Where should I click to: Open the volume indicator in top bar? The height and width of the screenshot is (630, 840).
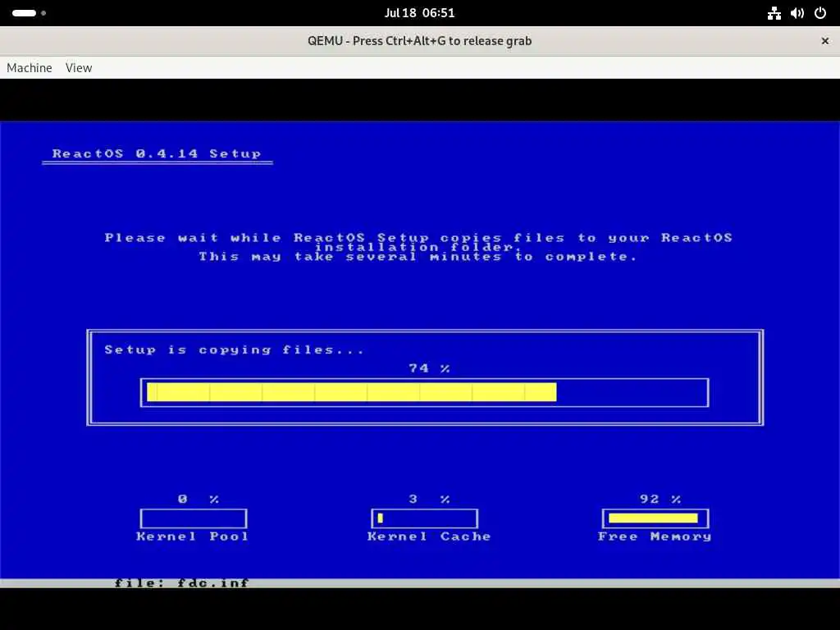click(x=797, y=13)
